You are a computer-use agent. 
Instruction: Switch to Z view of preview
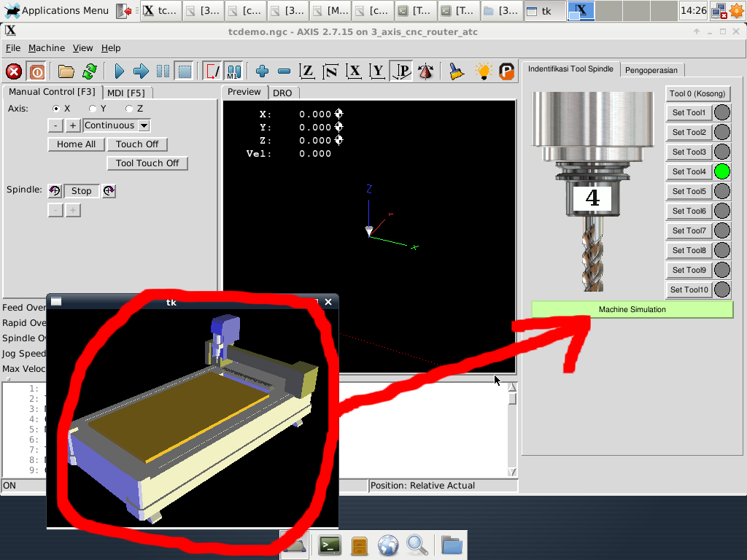pyautogui.click(x=307, y=71)
